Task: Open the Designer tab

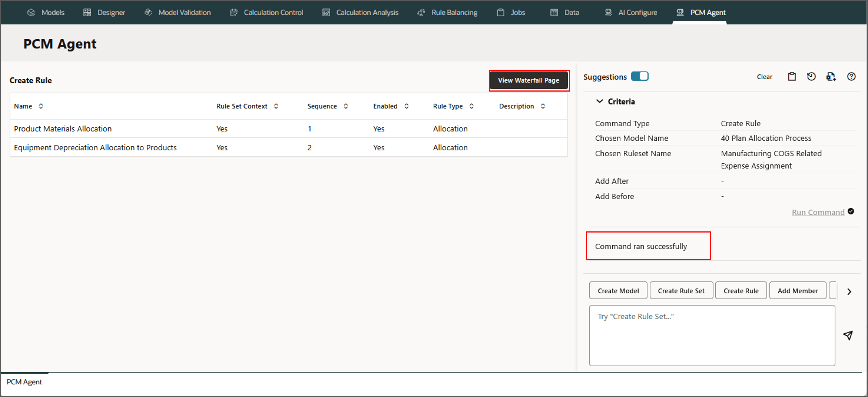Action: click(104, 12)
